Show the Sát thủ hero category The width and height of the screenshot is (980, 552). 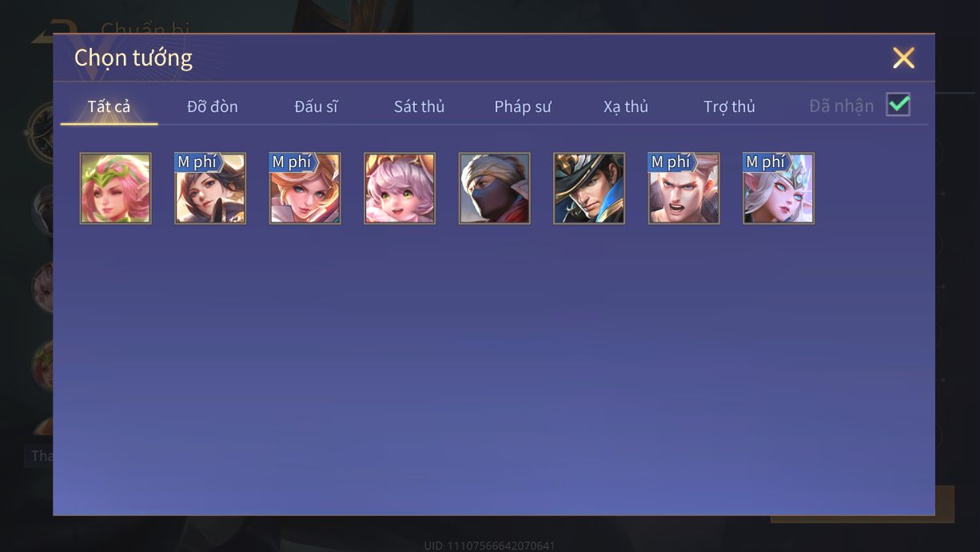tap(419, 106)
